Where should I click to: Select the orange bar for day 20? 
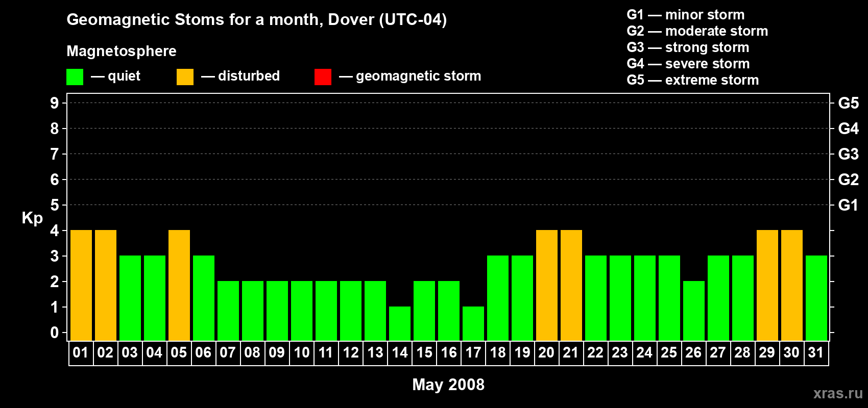tap(547, 285)
